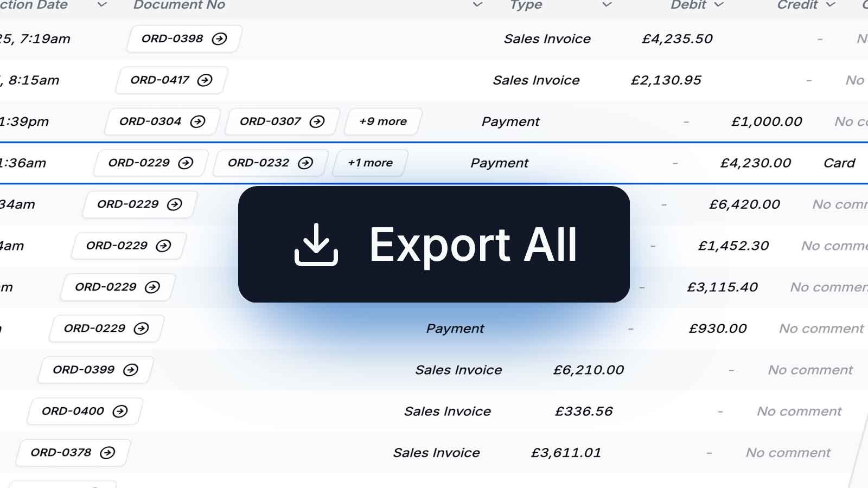Viewport: 868px width, 488px height.
Task: Select the debit value £6,210.00
Action: (x=588, y=370)
